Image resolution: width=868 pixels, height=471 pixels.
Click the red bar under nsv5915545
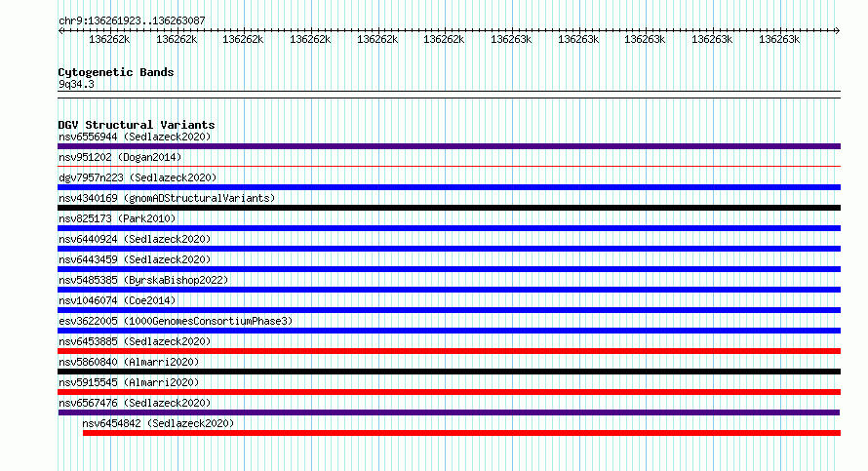click(x=449, y=392)
